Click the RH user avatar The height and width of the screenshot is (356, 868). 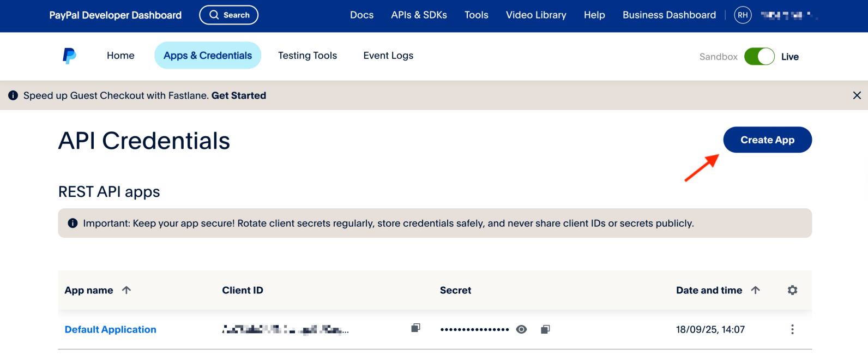(x=743, y=15)
